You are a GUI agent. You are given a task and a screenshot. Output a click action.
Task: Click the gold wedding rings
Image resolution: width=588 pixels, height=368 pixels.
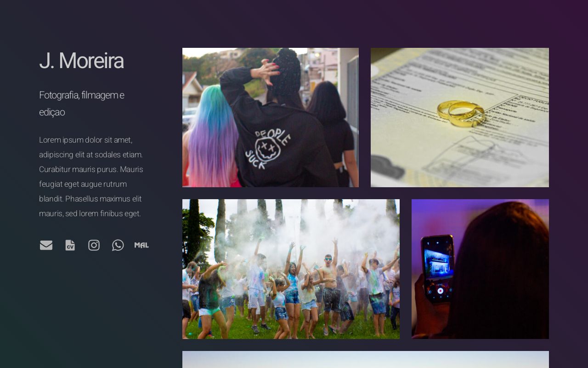click(x=461, y=113)
